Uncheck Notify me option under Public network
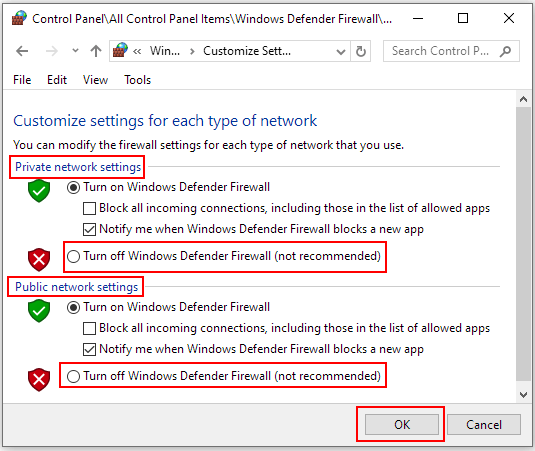This screenshot has width=535, height=451. pyautogui.click(x=89, y=350)
